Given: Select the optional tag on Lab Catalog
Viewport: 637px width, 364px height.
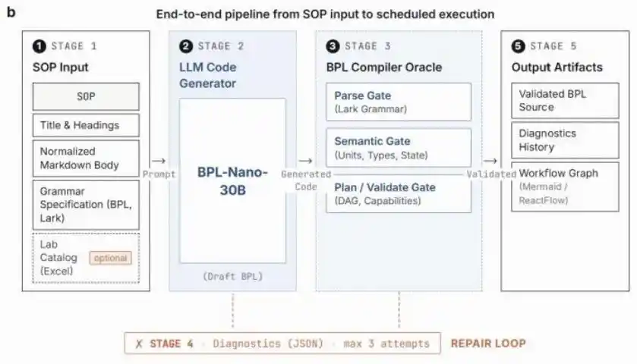Looking at the screenshot, I should click(x=111, y=258).
